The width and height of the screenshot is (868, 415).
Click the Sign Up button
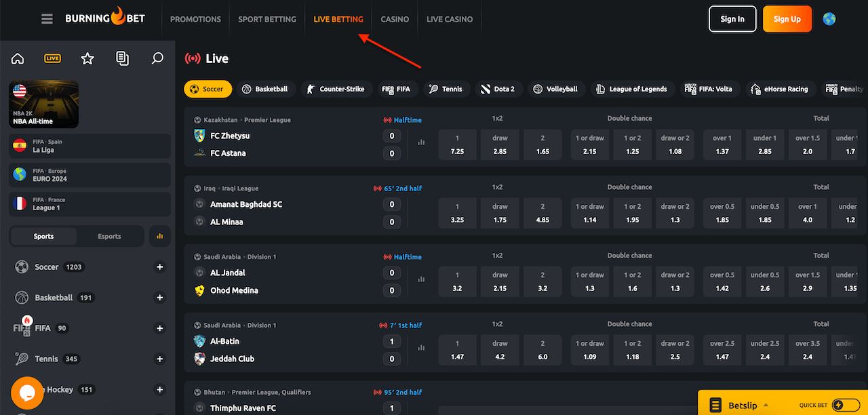787,19
